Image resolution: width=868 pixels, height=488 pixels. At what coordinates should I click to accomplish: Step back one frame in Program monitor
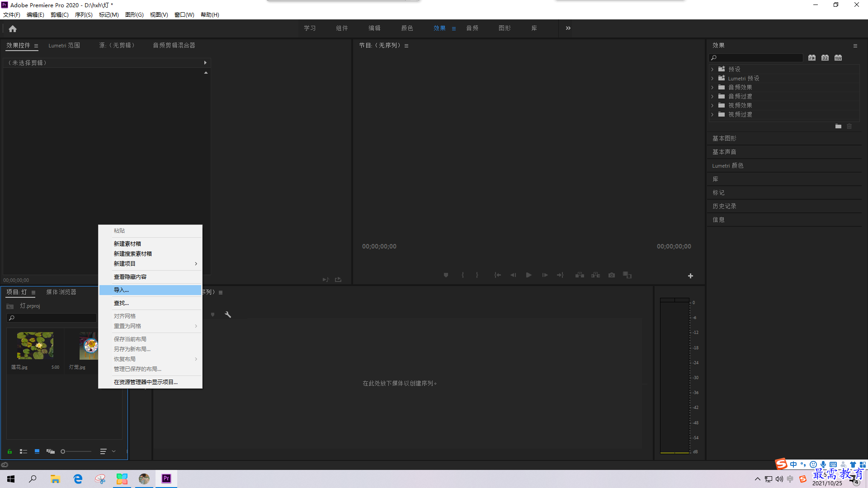tap(513, 275)
